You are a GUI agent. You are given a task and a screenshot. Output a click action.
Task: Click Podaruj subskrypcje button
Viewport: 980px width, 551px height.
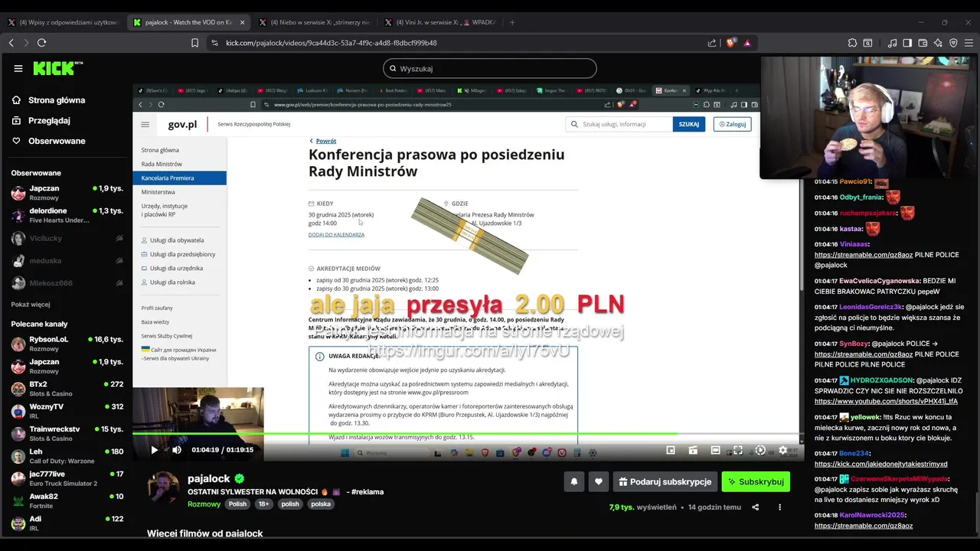click(x=665, y=481)
